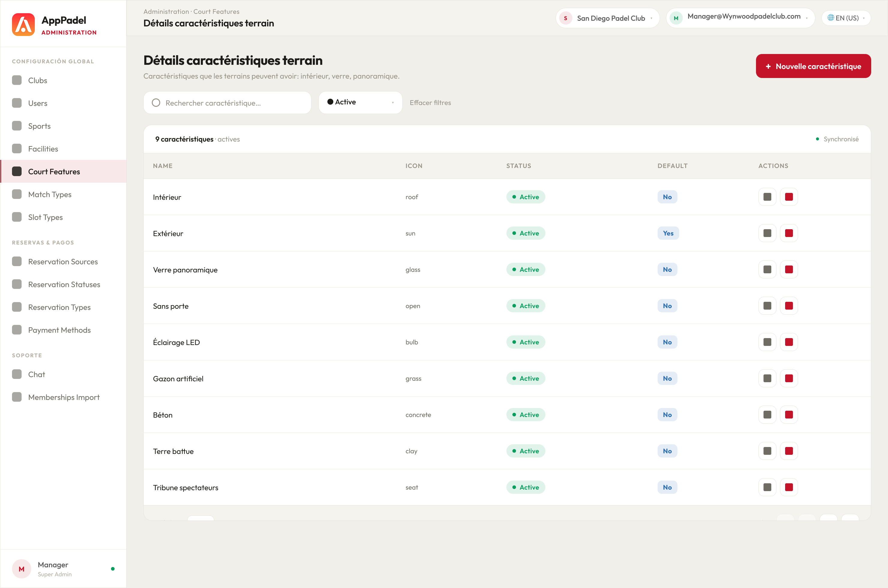Delete the Verre panoramique row

[x=789, y=270]
